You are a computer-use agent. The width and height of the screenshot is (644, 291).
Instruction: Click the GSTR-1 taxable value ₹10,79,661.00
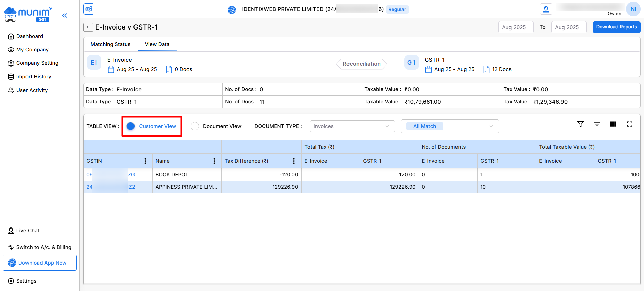click(422, 102)
